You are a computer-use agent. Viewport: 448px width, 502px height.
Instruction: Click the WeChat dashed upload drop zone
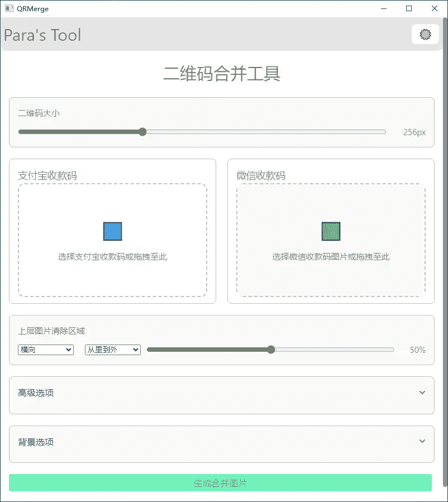point(331,241)
